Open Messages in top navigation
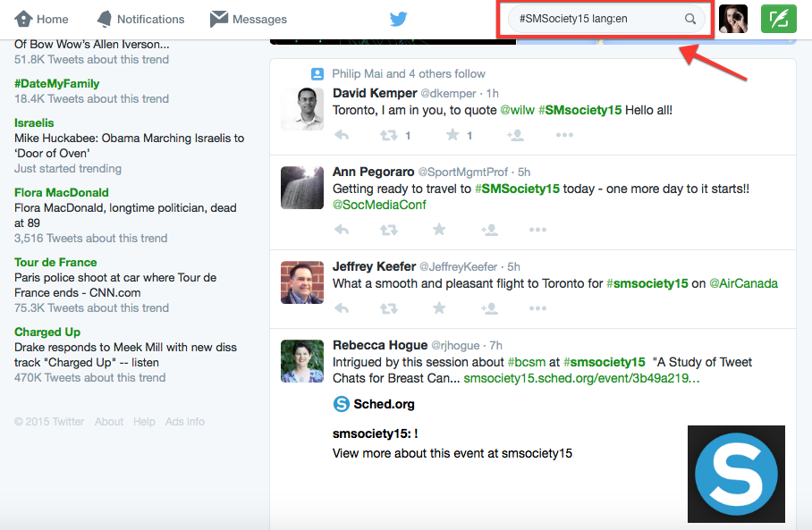The height and width of the screenshot is (530, 812). point(249,19)
